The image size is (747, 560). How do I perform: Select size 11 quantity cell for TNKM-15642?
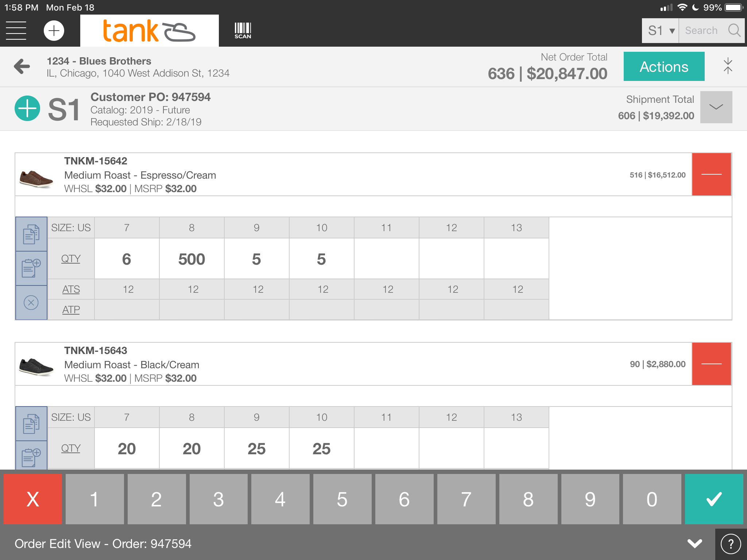coord(386,259)
